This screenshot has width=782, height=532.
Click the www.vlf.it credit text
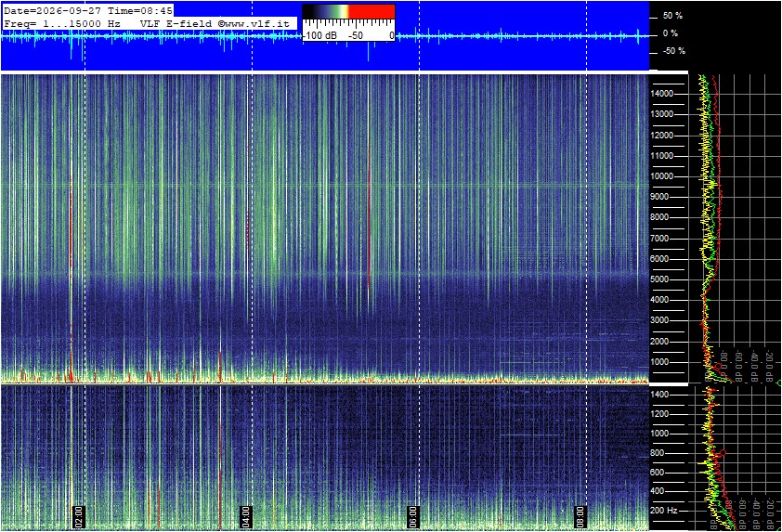[x=257, y=23]
